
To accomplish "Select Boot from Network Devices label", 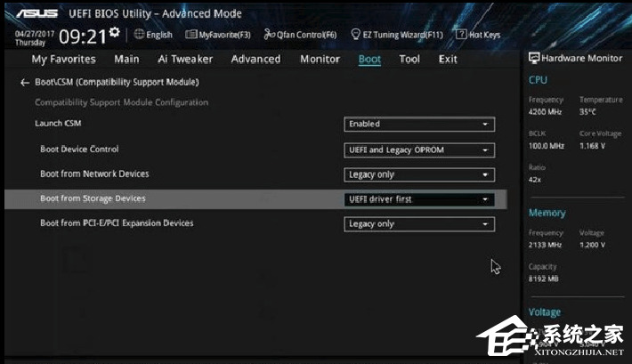I will tap(94, 174).
